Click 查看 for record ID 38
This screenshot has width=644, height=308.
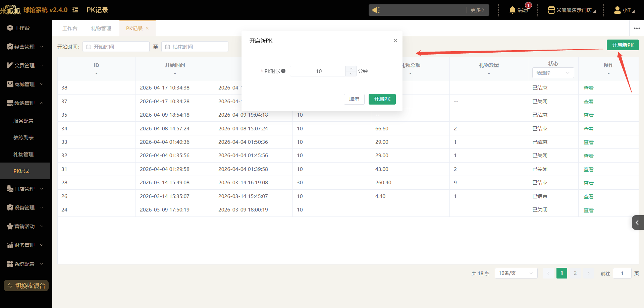pos(588,88)
